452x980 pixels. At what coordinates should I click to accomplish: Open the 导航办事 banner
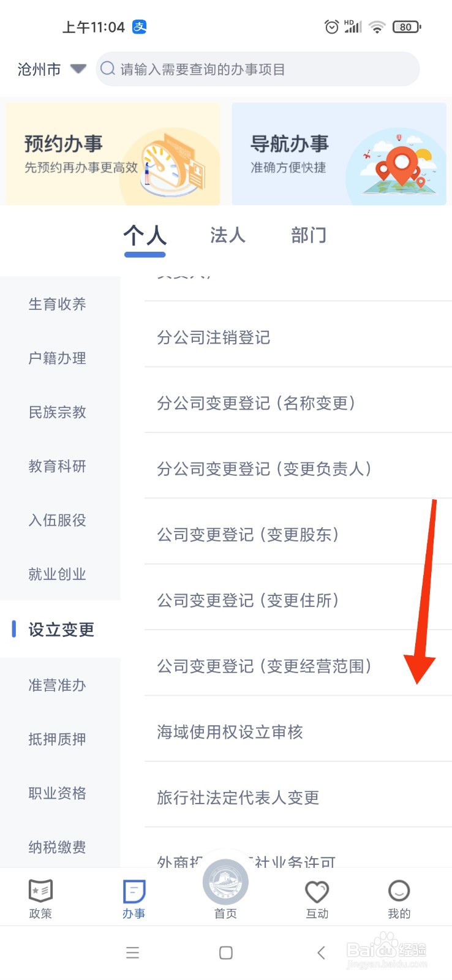tap(339, 154)
